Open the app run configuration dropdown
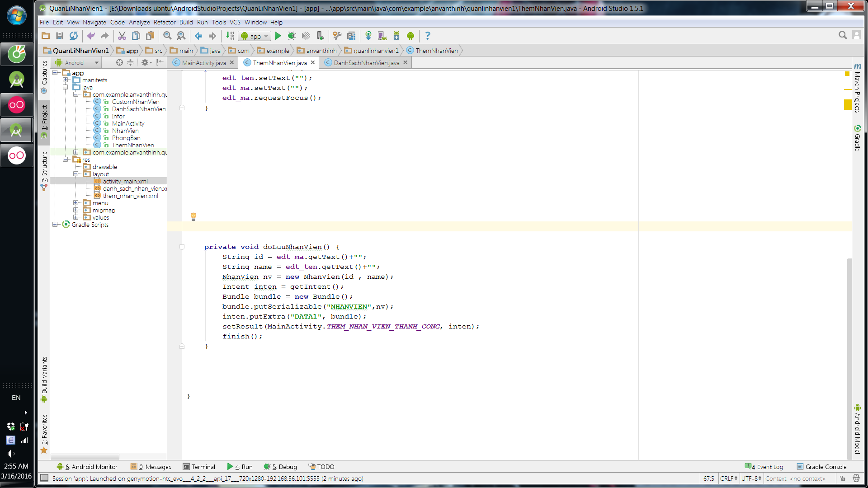The width and height of the screenshot is (868, 488). click(x=255, y=36)
